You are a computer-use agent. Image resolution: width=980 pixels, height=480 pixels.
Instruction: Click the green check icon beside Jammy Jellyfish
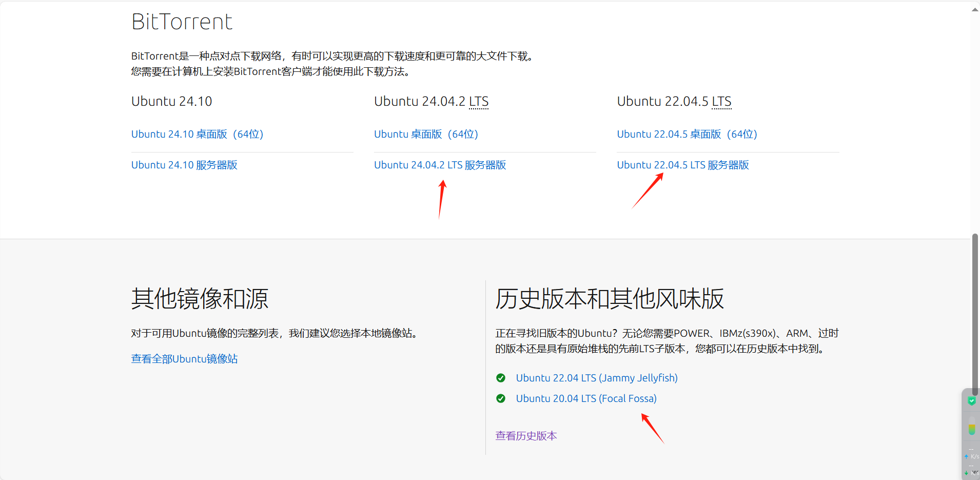501,378
